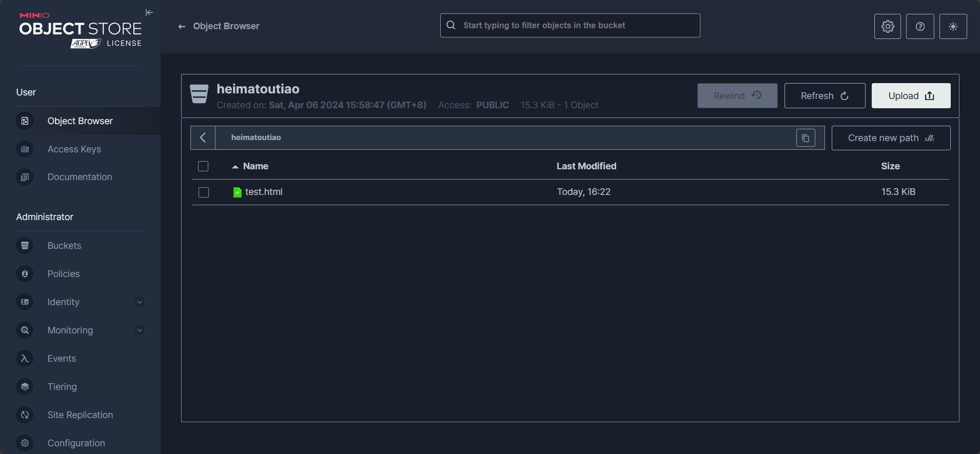Image resolution: width=980 pixels, height=454 pixels.
Task: Toggle the select-all objects checkbox
Action: 203,166
